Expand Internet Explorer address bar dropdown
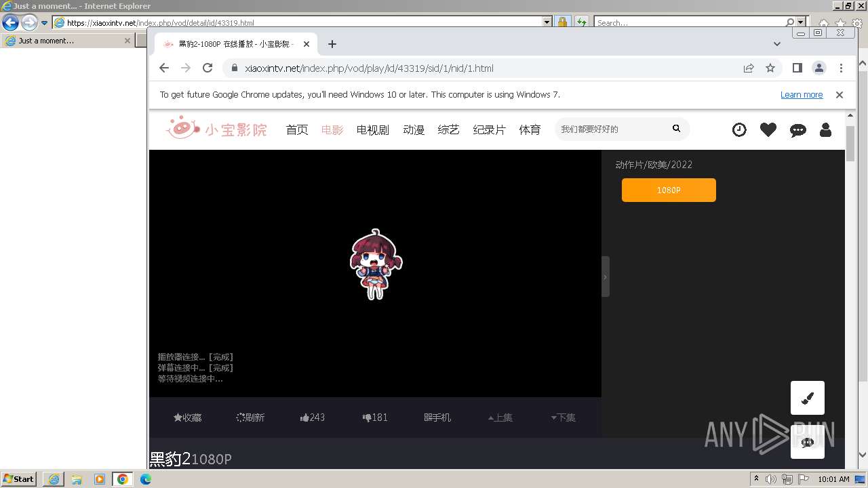This screenshot has height=488, width=868. 547,22
